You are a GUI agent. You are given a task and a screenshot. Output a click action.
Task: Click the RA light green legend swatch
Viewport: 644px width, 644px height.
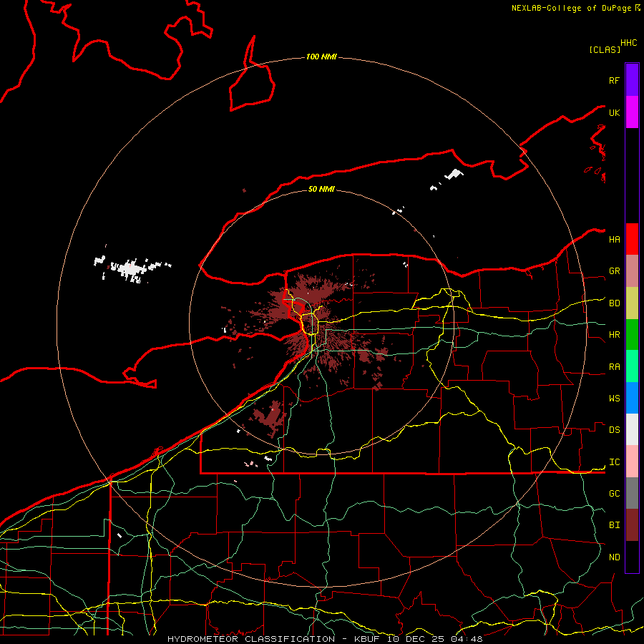pos(632,366)
